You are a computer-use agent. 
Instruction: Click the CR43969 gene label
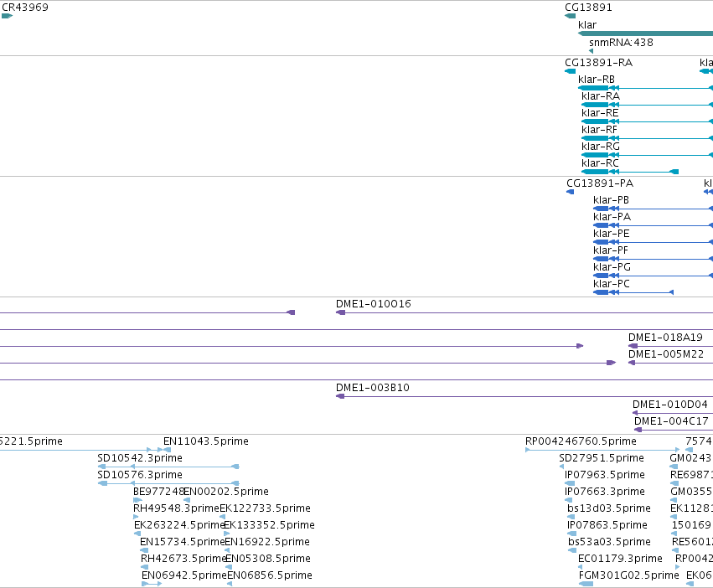[25, 8]
